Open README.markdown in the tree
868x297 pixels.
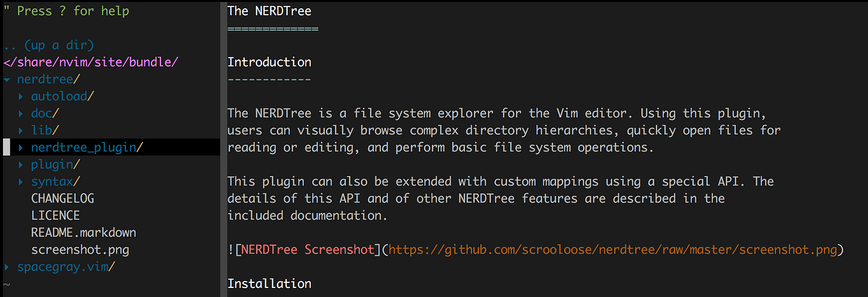tap(83, 232)
